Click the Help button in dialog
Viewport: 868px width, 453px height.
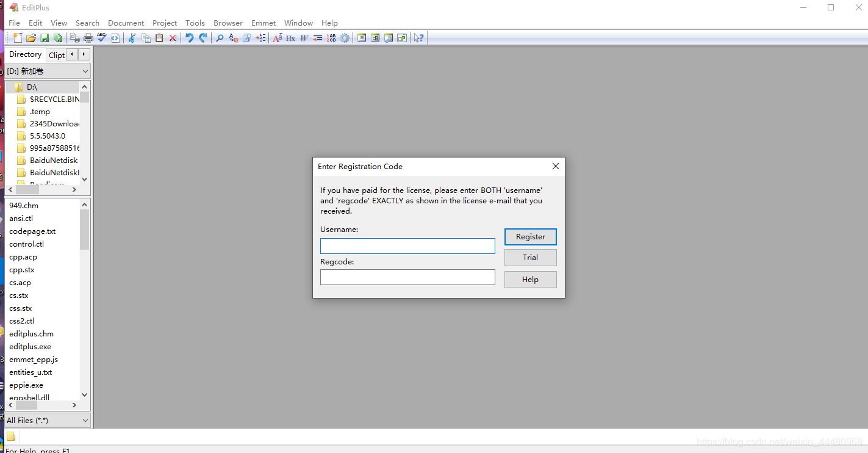530,280
